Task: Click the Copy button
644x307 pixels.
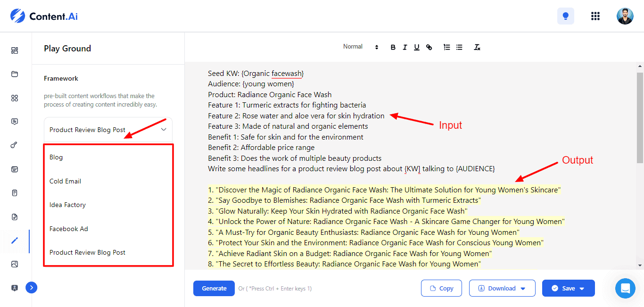Action: tap(441, 288)
